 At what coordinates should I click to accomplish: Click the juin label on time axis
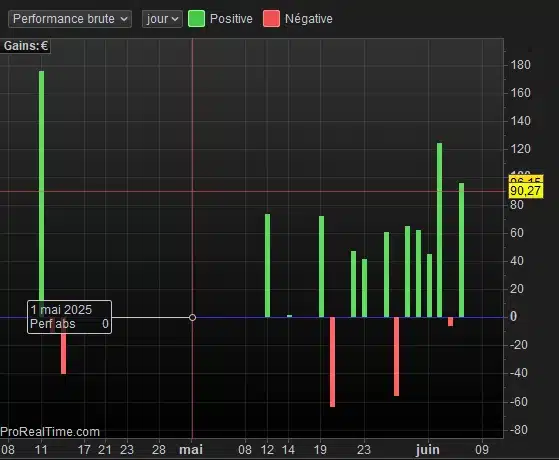pos(427,450)
